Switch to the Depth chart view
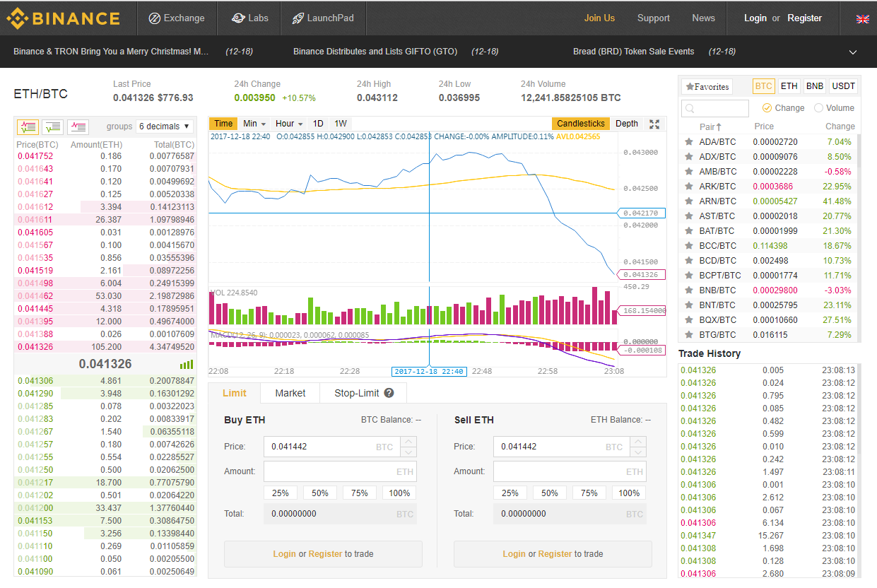 [626, 124]
